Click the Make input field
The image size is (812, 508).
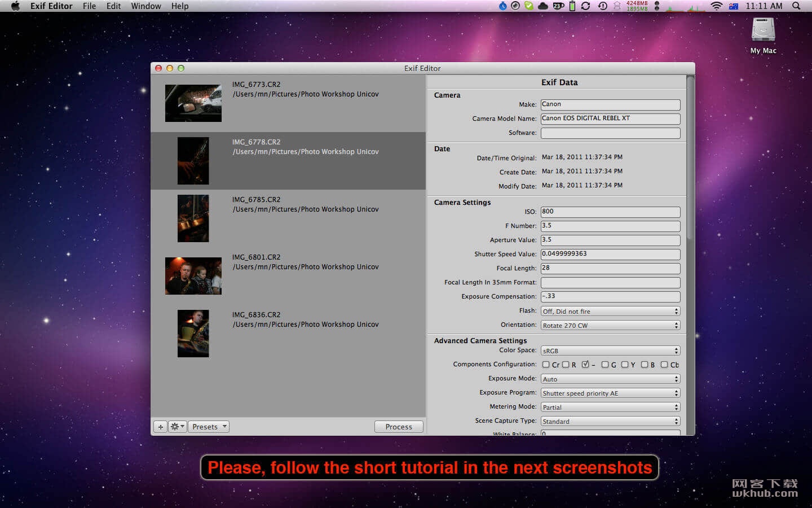point(610,105)
